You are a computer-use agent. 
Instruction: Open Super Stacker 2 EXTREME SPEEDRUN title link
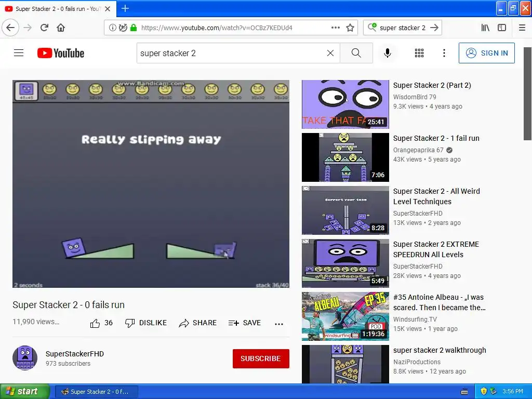point(436,249)
